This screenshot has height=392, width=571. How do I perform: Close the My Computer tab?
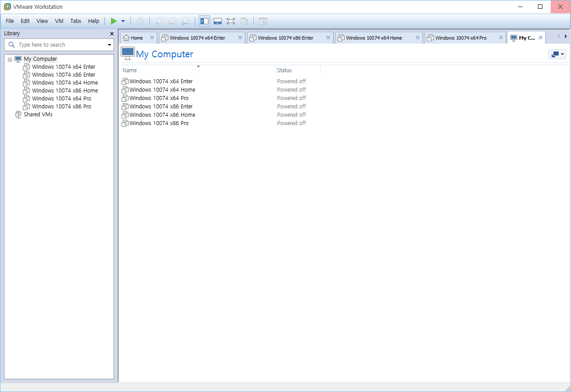541,38
